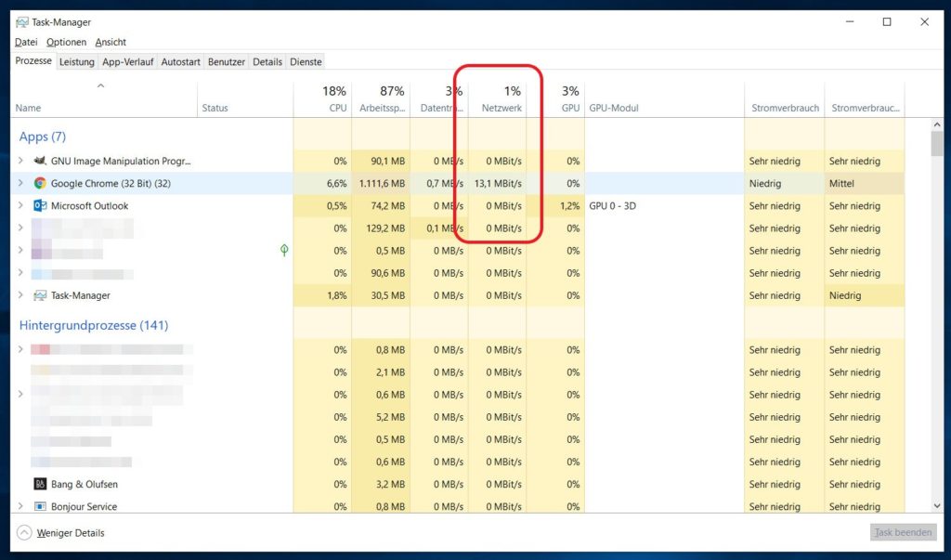Image resolution: width=951 pixels, height=560 pixels.
Task: Sort by the Datenträger column header
Action: coord(439,98)
